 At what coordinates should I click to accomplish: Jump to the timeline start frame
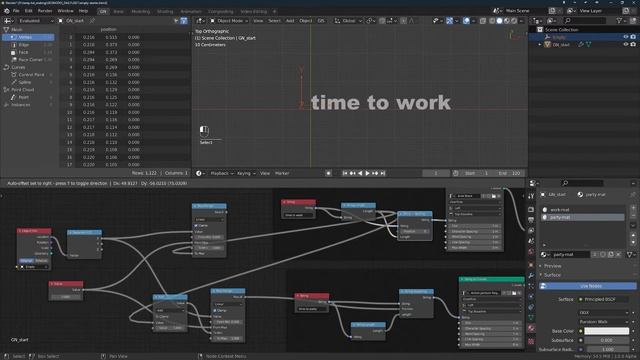click(x=345, y=173)
